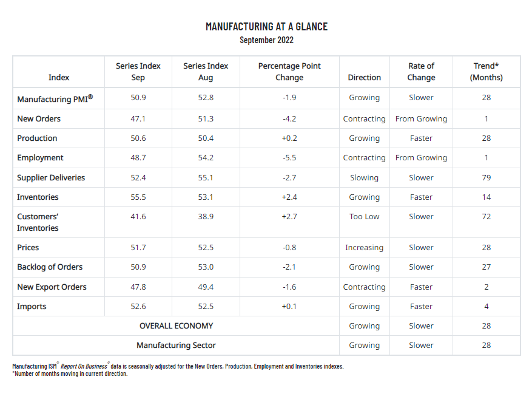Viewport: 532px width, 402px height.
Task: Click the 'MANUFACTURING AT A GLANCE' title
Action: 266,27
